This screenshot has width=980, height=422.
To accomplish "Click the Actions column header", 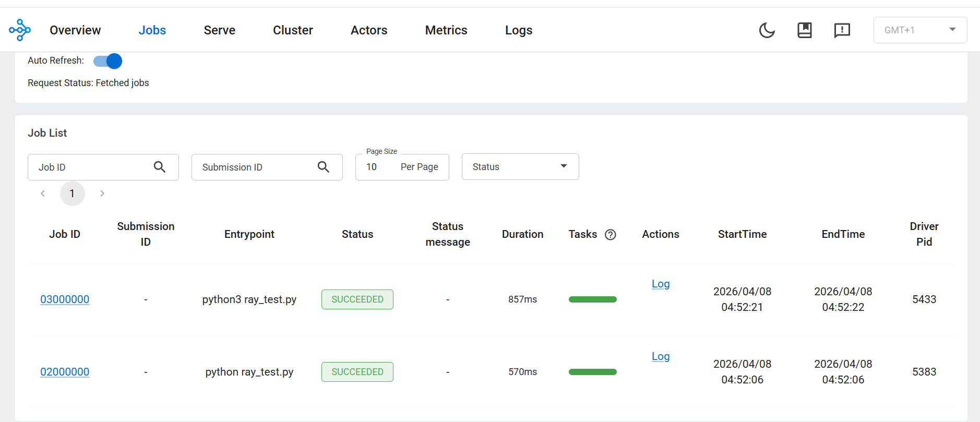I will point(661,234).
